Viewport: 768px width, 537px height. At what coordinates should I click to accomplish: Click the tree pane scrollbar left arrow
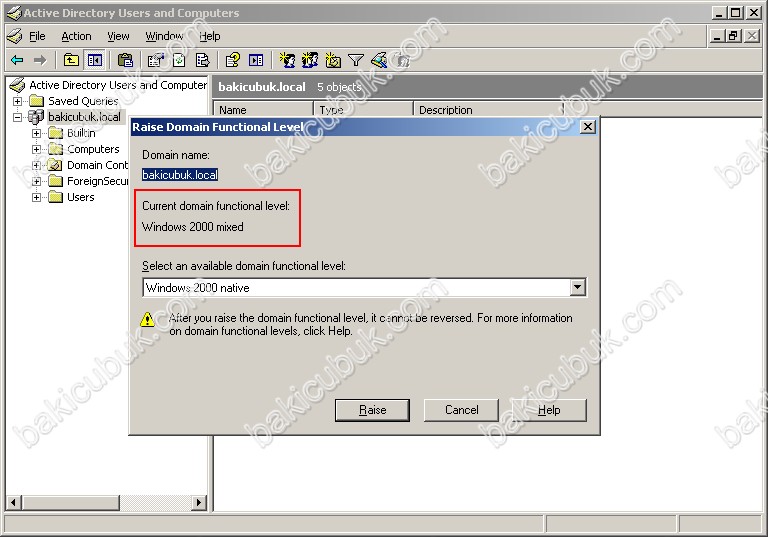(x=14, y=502)
